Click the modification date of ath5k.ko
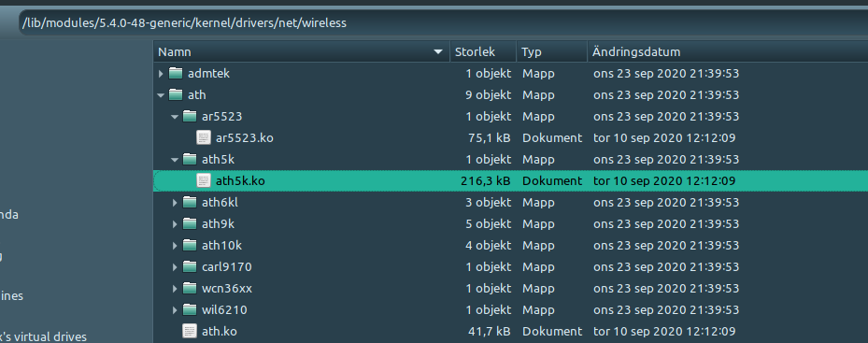This screenshot has width=868, height=343. click(x=664, y=180)
